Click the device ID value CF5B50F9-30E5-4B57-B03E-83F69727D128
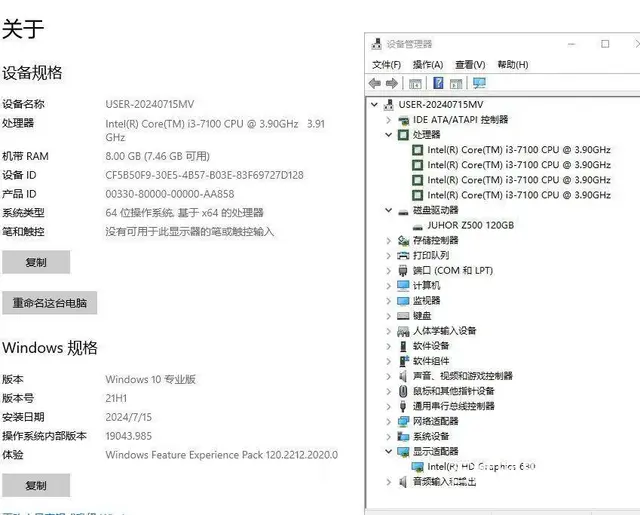640x515 pixels. tap(204, 175)
